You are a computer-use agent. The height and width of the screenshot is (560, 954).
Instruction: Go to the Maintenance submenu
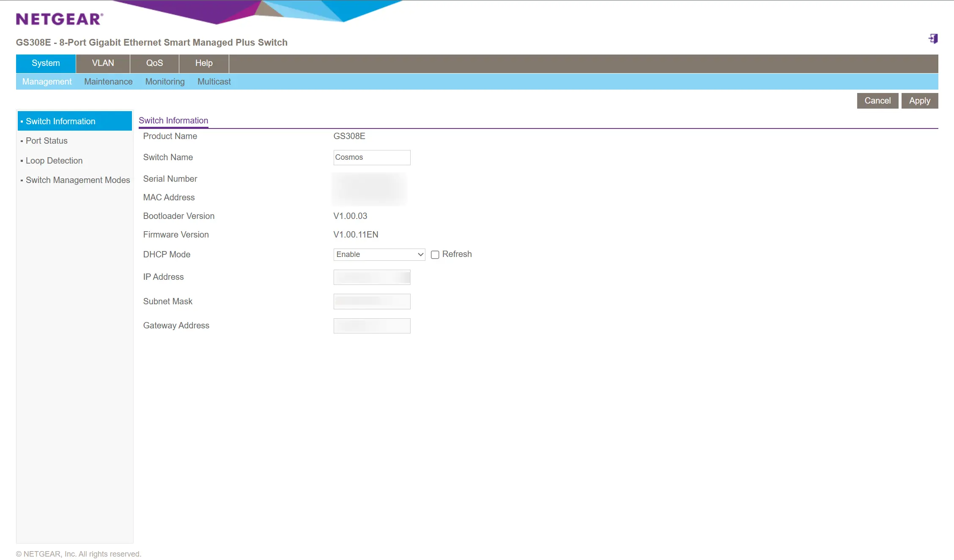108,82
